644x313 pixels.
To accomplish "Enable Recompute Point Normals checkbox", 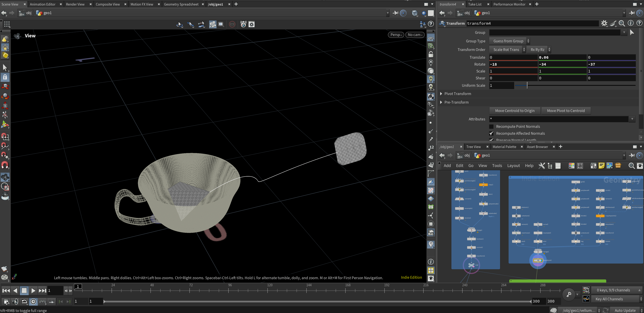I will point(492,126).
